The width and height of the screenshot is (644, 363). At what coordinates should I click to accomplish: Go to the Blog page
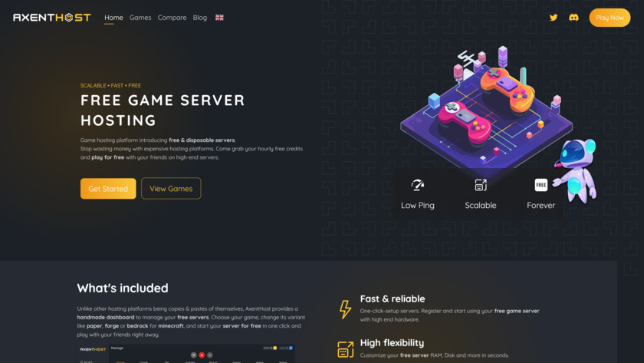coord(200,18)
